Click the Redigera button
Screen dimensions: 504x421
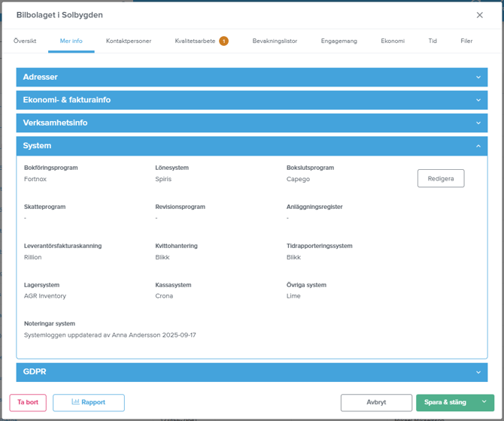[441, 178]
